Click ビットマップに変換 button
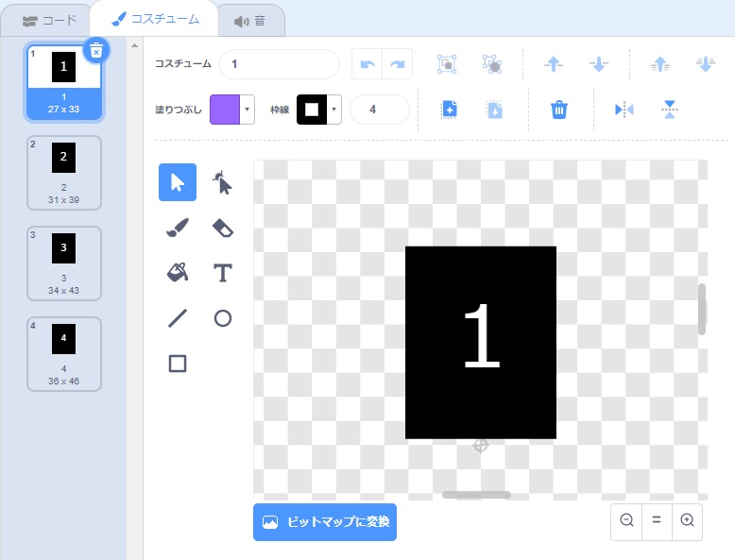This screenshot has height=560, width=735. click(325, 522)
